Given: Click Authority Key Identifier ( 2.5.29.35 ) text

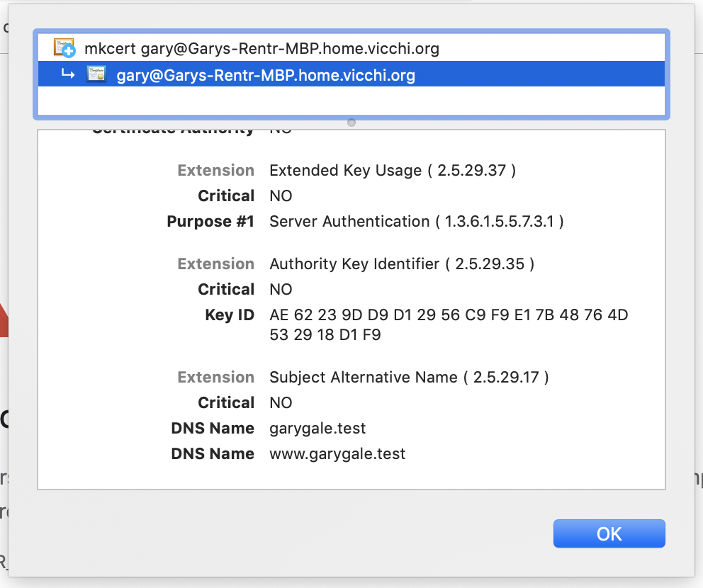Looking at the screenshot, I should coord(402,264).
